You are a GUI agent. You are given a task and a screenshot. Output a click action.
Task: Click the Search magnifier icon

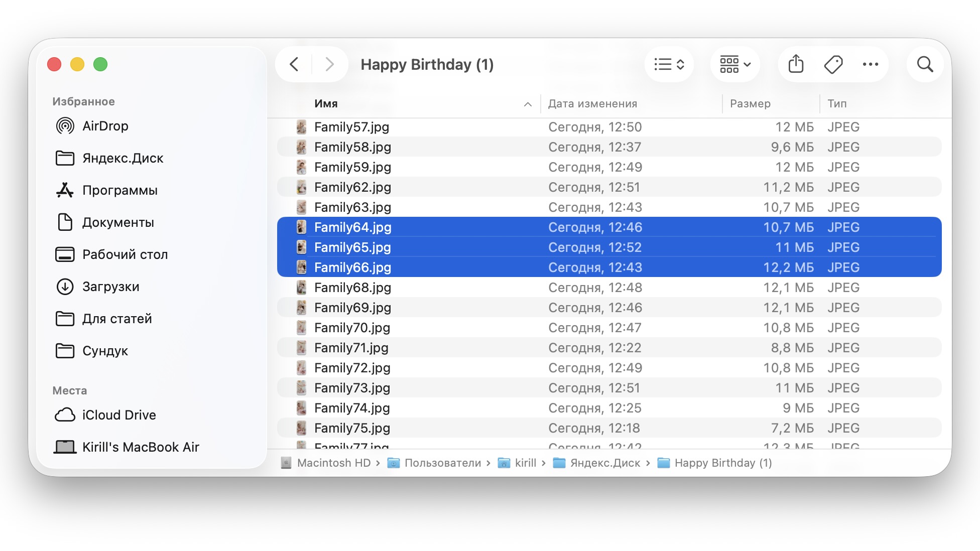[x=925, y=64]
